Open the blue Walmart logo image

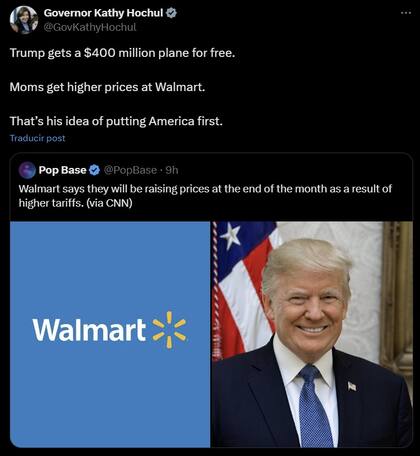tap(110, 334)
